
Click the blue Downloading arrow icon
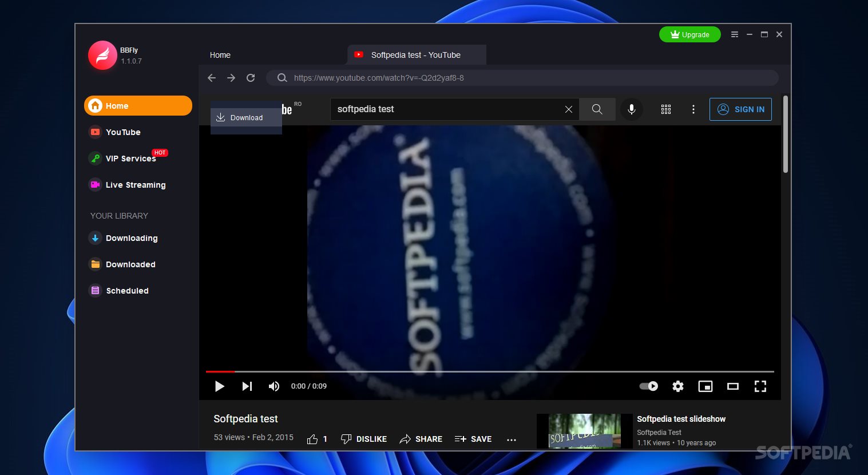(x=96, y=238)
